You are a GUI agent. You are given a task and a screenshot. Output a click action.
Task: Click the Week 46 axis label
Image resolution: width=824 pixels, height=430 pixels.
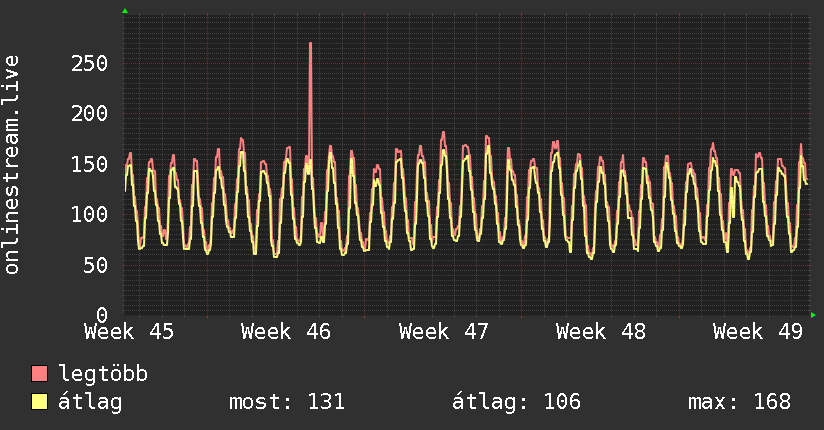[x=286, y=332]
